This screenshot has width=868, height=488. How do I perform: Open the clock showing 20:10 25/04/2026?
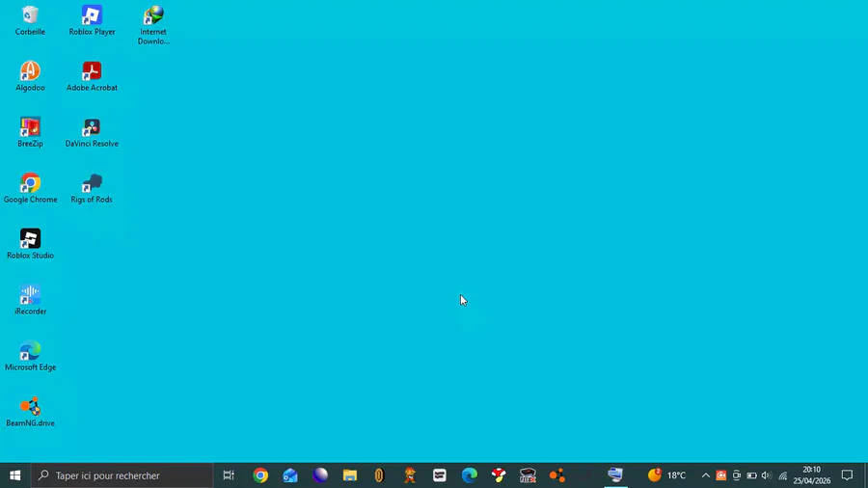tap(811, 475)
